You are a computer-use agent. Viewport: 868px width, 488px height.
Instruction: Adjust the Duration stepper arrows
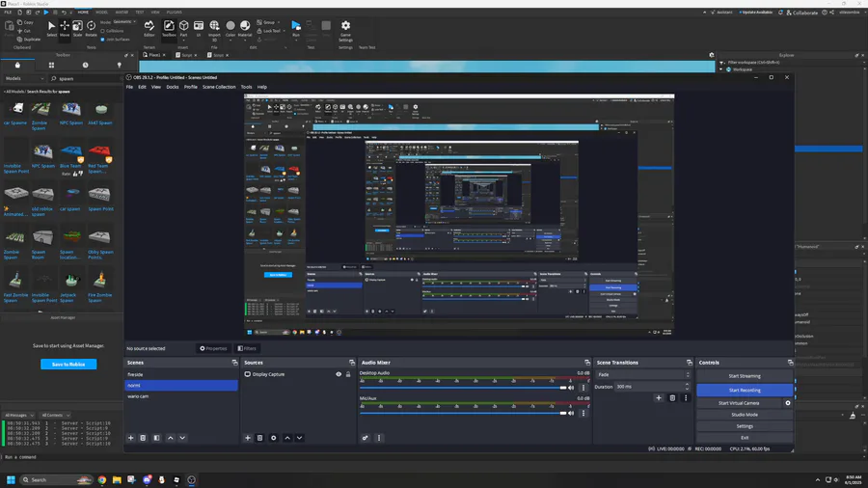[x=687, y=386]
